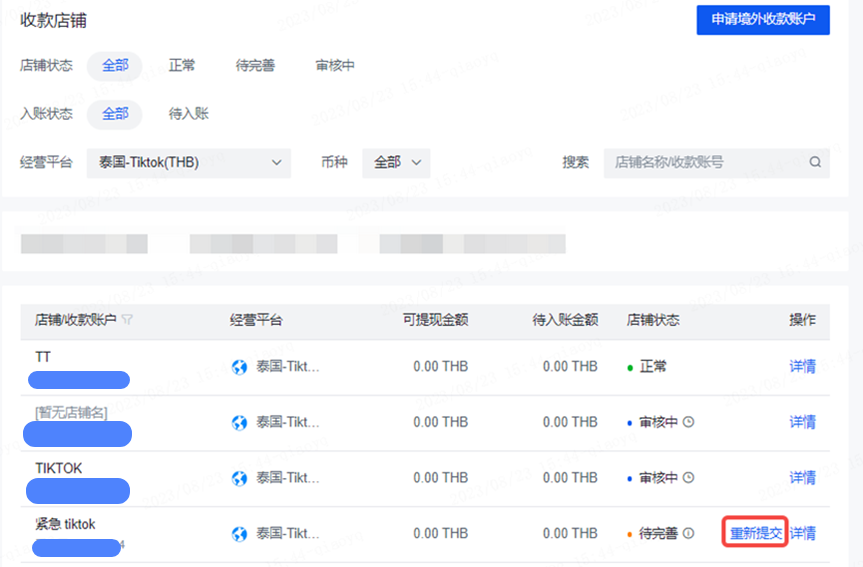
Task: Select 待完善 store status filter
Action: (255, 66)
